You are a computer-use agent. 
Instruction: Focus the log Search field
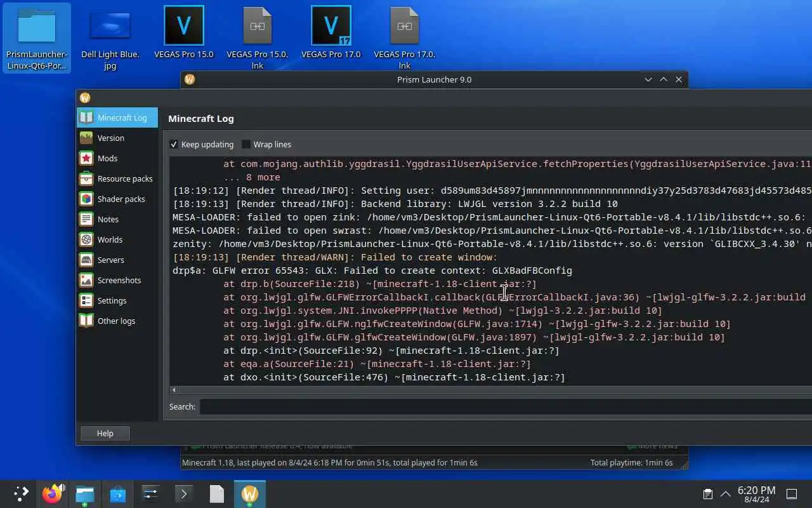tap(506, 406)
